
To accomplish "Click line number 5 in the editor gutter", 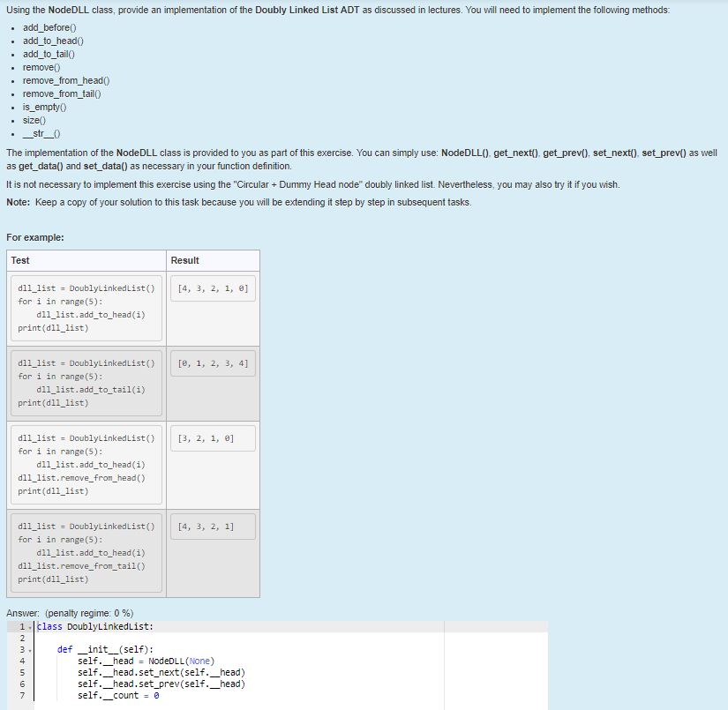I will click(19, 672).
